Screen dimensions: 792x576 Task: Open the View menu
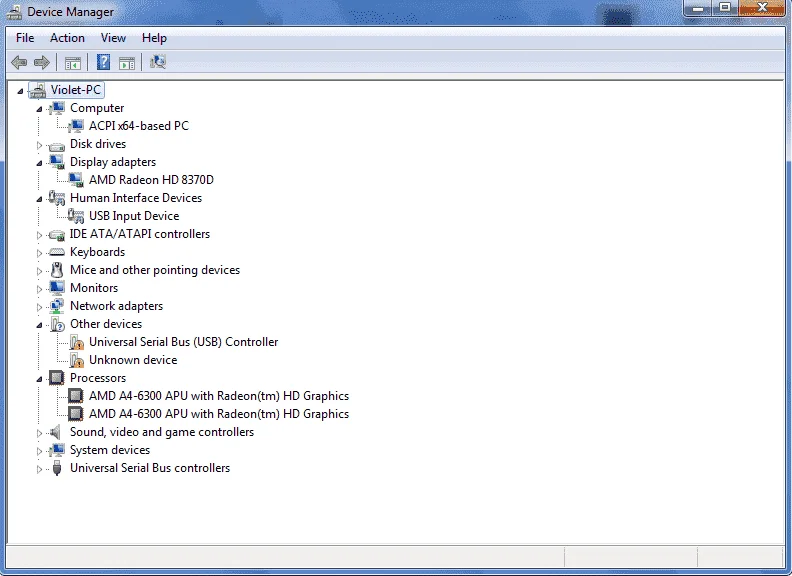click(x=113, y=38)
